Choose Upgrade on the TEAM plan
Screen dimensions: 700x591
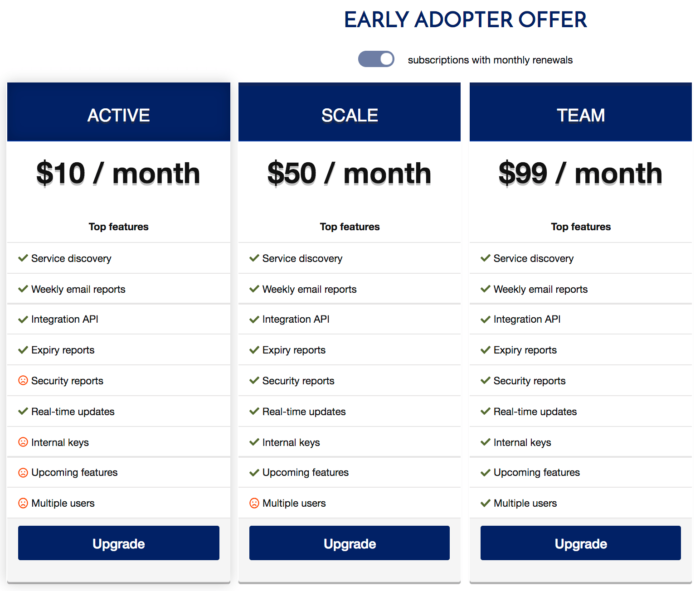click(580, 543)
